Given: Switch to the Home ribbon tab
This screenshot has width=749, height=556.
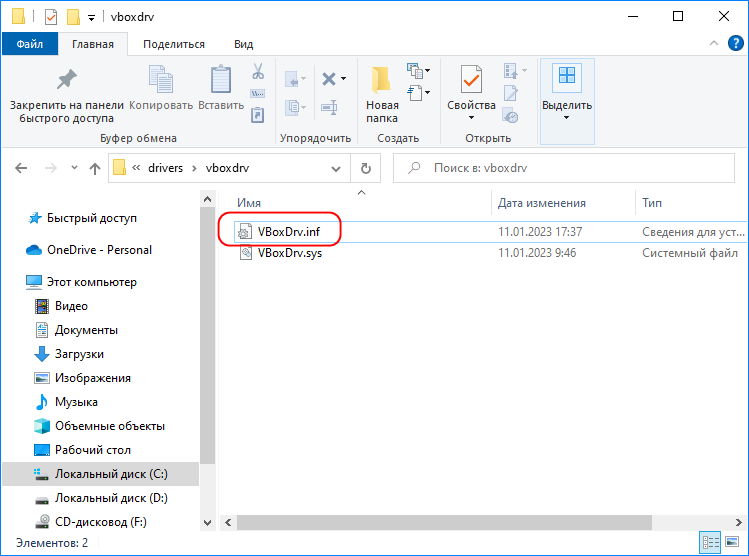Looking at the screenshot, I should [x=93, y=44].
